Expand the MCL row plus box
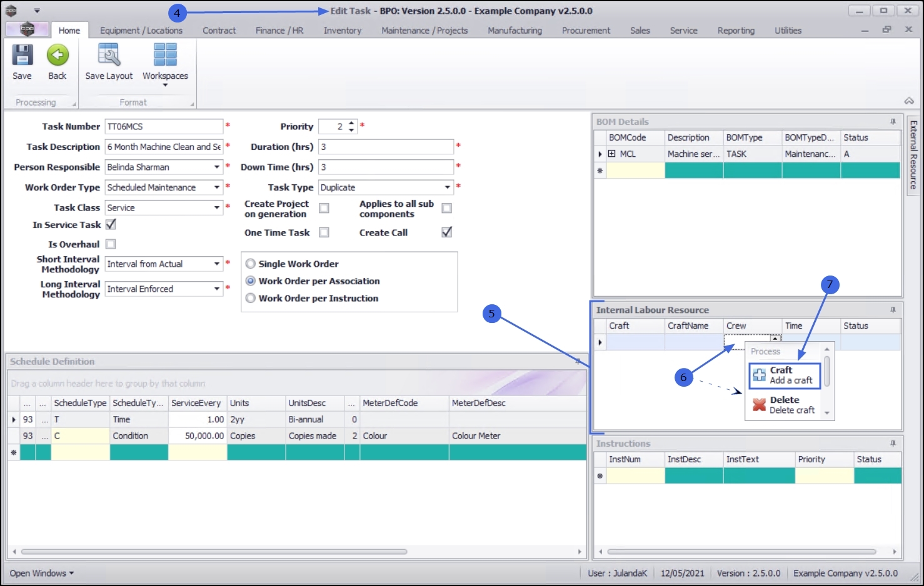 click(x=611, y=154)
